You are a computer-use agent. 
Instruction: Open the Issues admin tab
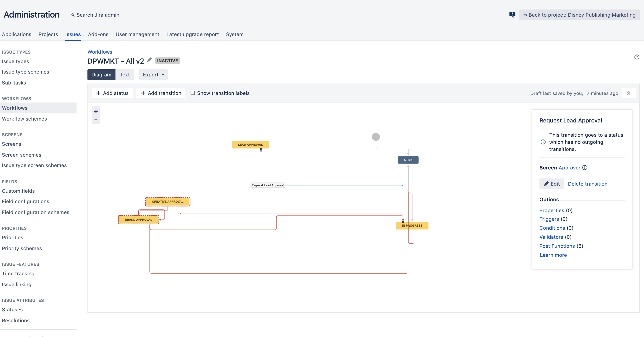[x=73, y=34]
